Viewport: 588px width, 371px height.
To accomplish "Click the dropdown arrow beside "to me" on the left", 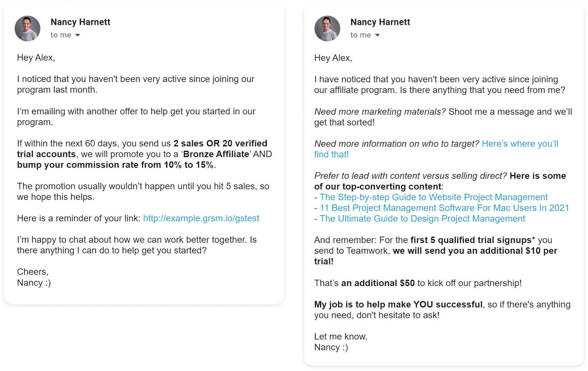I will [x=78, y=35].
